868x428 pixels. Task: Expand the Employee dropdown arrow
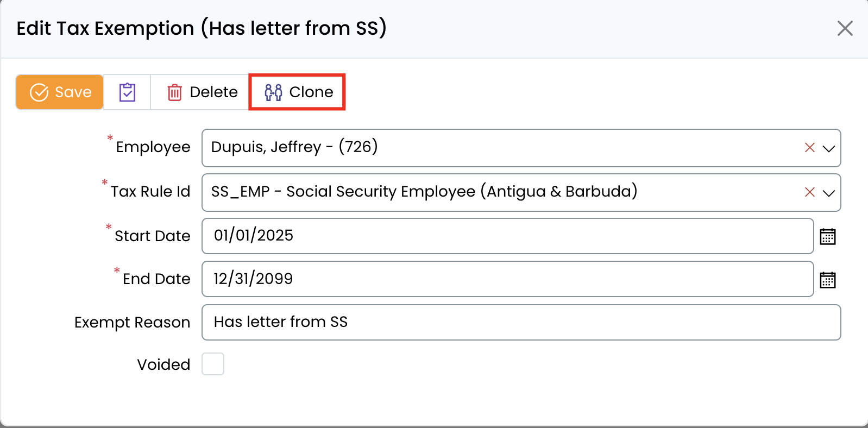828,148
